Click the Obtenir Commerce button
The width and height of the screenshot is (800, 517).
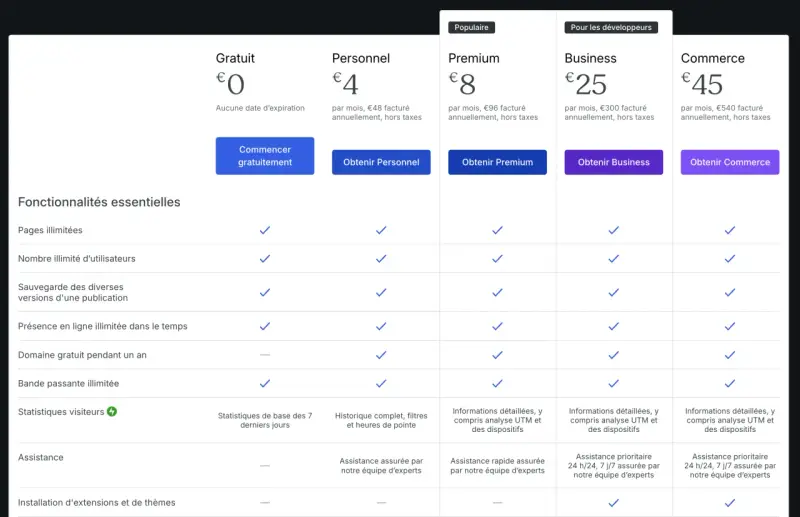click(730, 162)
